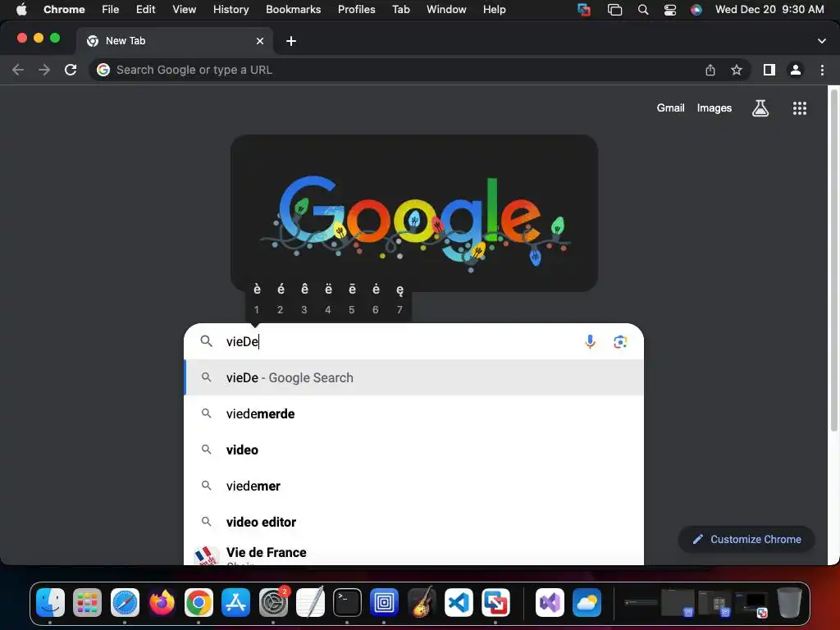Pick accent option ê numbered 3

(304, 299)
